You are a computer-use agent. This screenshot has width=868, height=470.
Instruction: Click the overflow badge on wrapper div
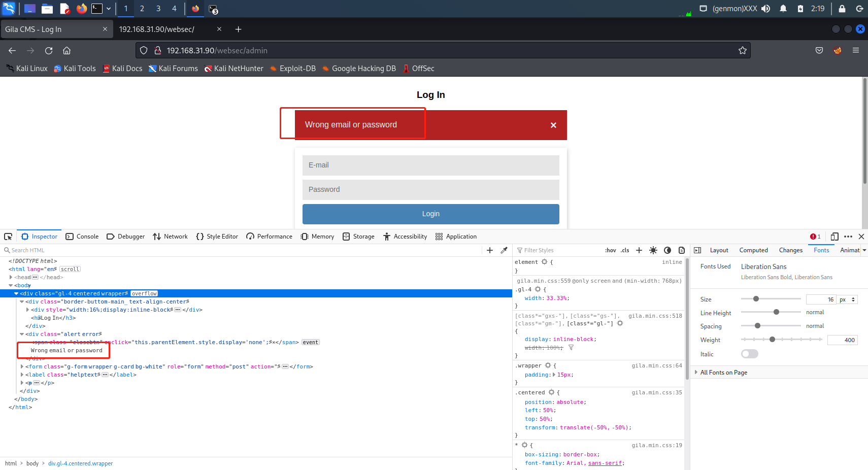pos(144,293)
